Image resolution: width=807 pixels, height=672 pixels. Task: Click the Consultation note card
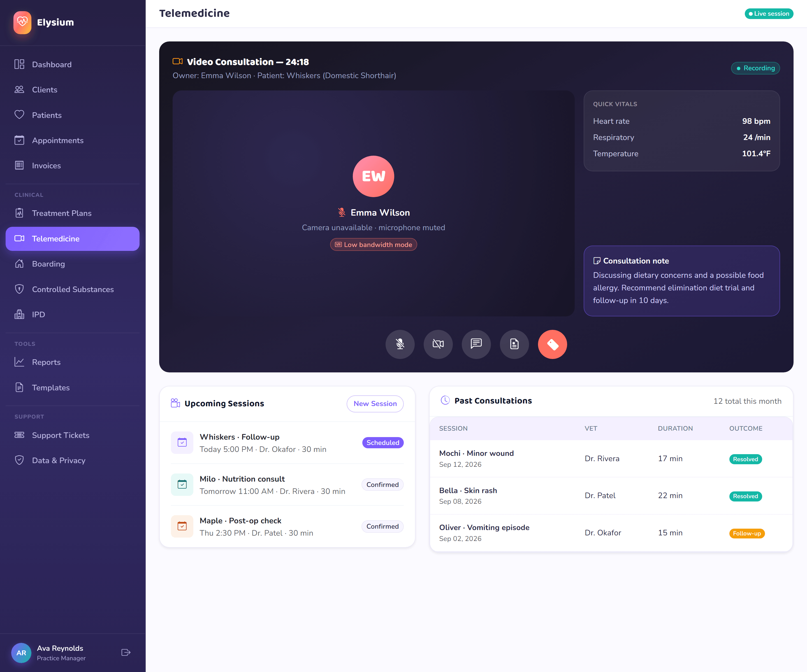(x=681, y=281)
